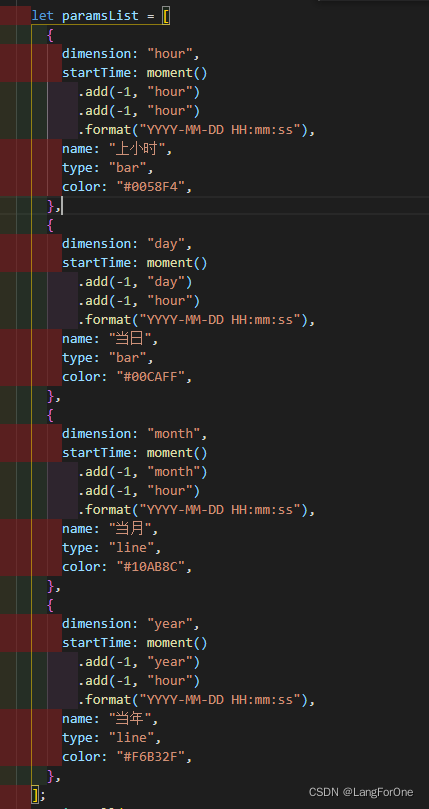Click type: "bar" line above color "#00CAFF"
Screen dimensions: 429x809
(108, 358)
